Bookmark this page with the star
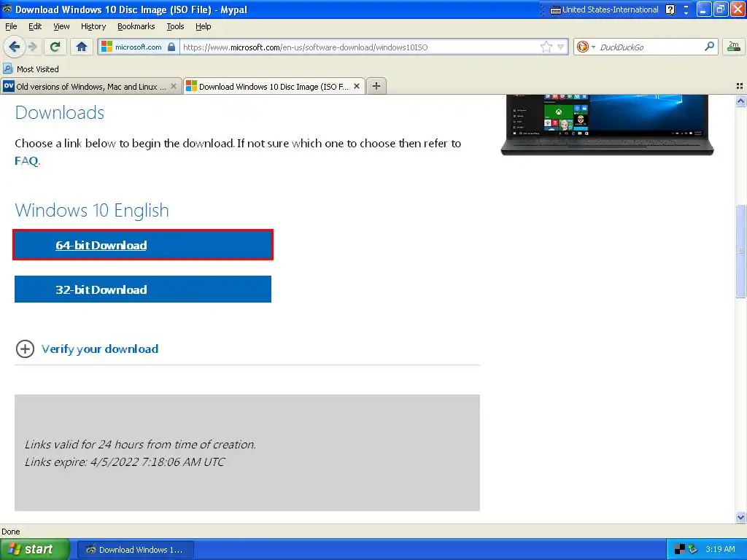The width and height of the screenshot is (747, 560). (546, 47)
